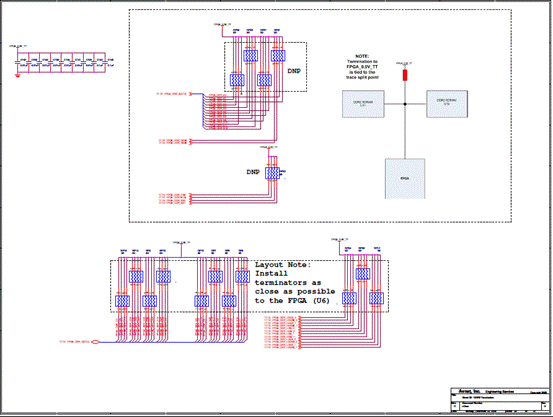Select the resistor pack beside lower DNP label
Image resolution: width=553 pixels, height=417 pixels.
click(272, 173)
